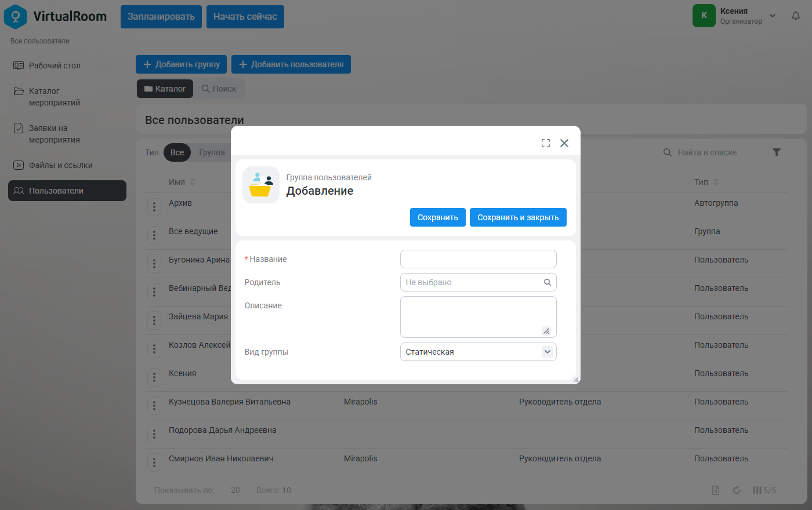Open row menu for Козлов Алексей
The width and height of the screenshot is (812, 510).
pyautogui.click(x=154, y=349)
